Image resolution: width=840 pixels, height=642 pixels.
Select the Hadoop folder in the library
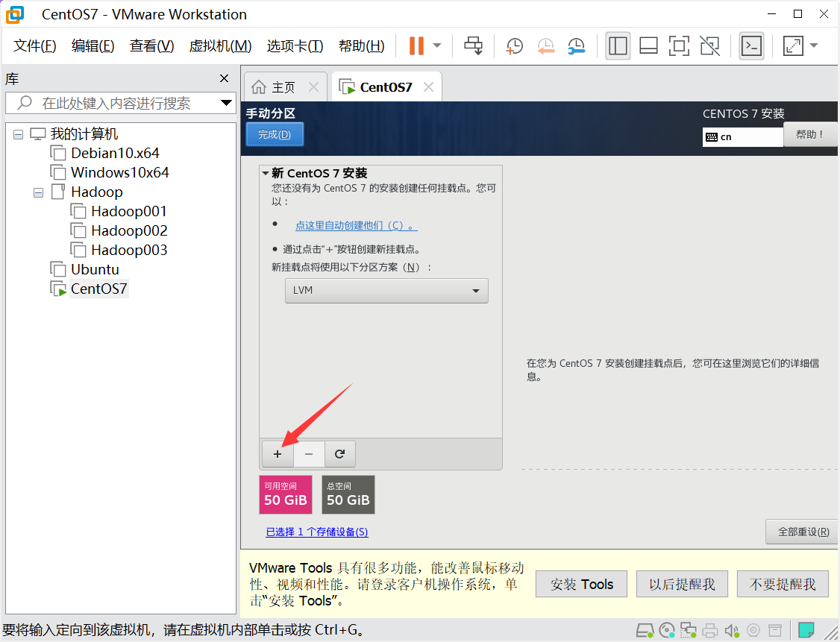pyautogui.click(x=96, y=192)
